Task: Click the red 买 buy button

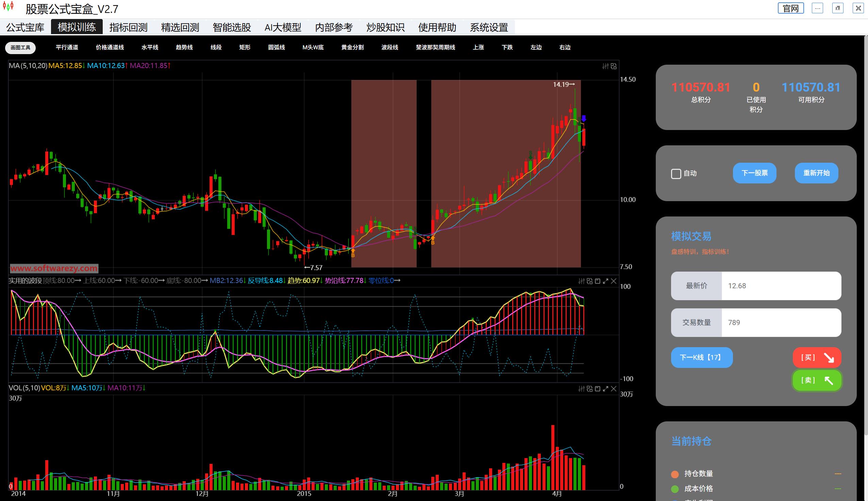Action: 817,357
